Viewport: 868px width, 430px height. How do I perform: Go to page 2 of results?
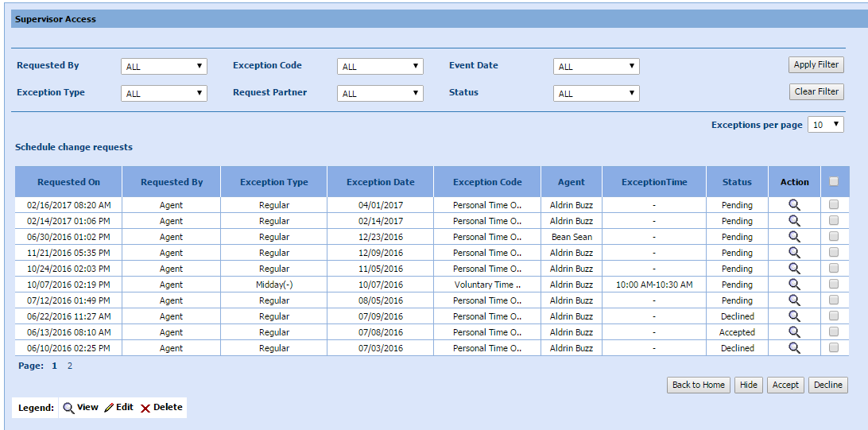click(x=70, y=366)
